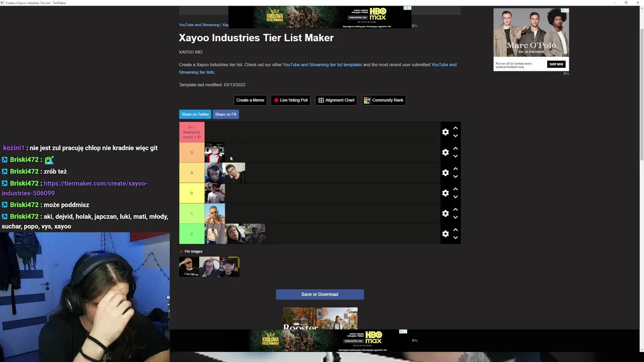
Task: Select the light green C tier label
Action: tap(192, 213)
